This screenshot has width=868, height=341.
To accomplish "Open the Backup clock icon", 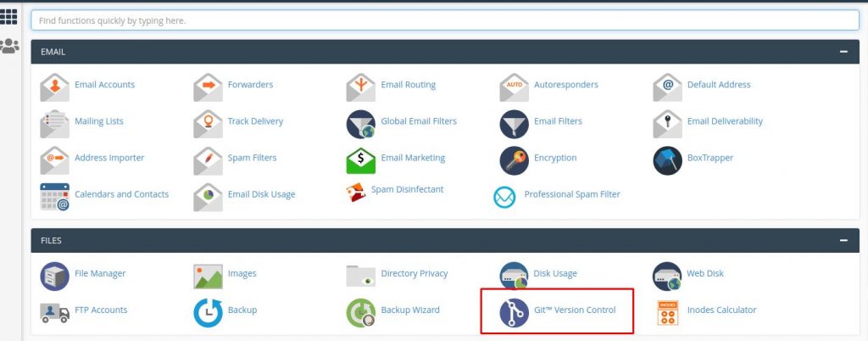I will coord(208,311).
